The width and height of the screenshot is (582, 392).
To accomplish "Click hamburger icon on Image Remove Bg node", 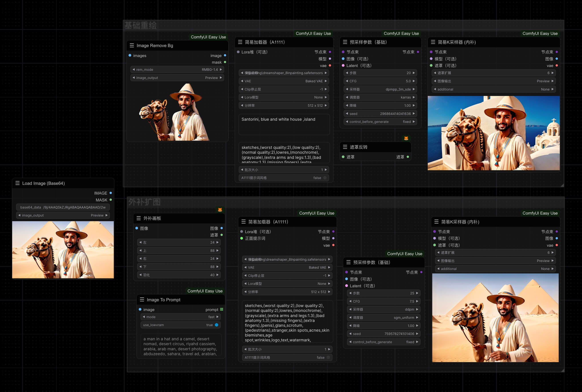I will coord(132,45).
